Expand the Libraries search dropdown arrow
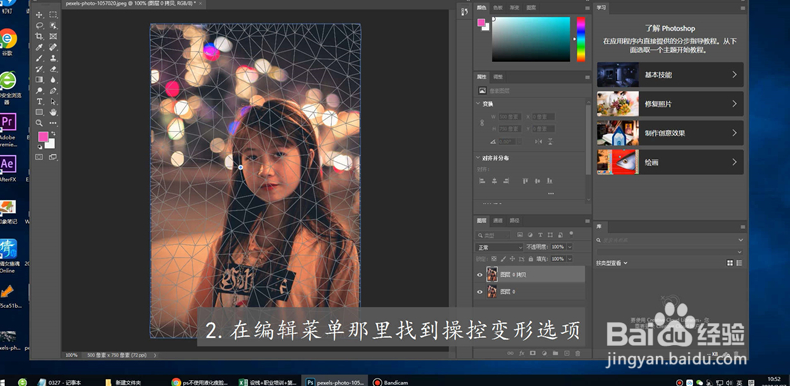Screen dimensions: 790x386 click(x=740, y=240)
